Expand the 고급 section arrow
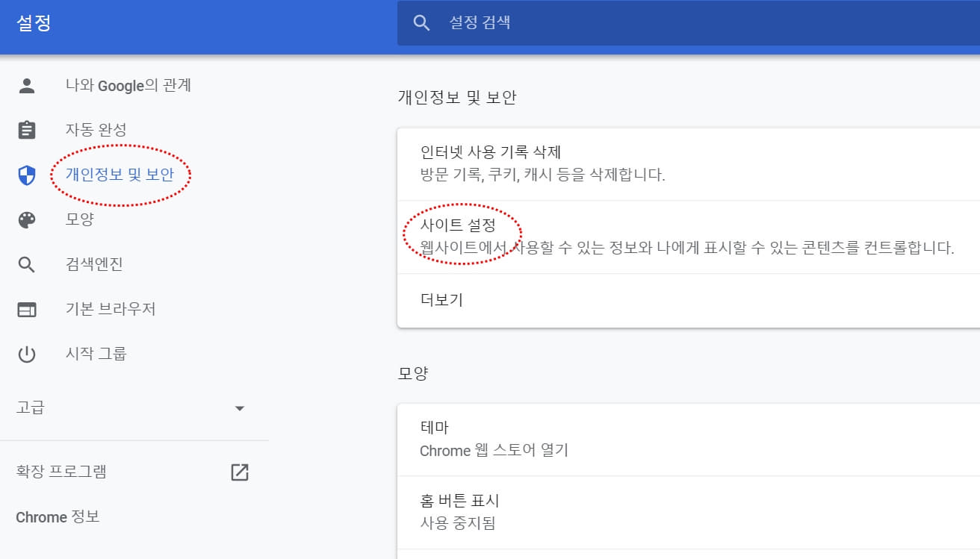The height and width of the screenshot is (559, 980). [240, 408]
